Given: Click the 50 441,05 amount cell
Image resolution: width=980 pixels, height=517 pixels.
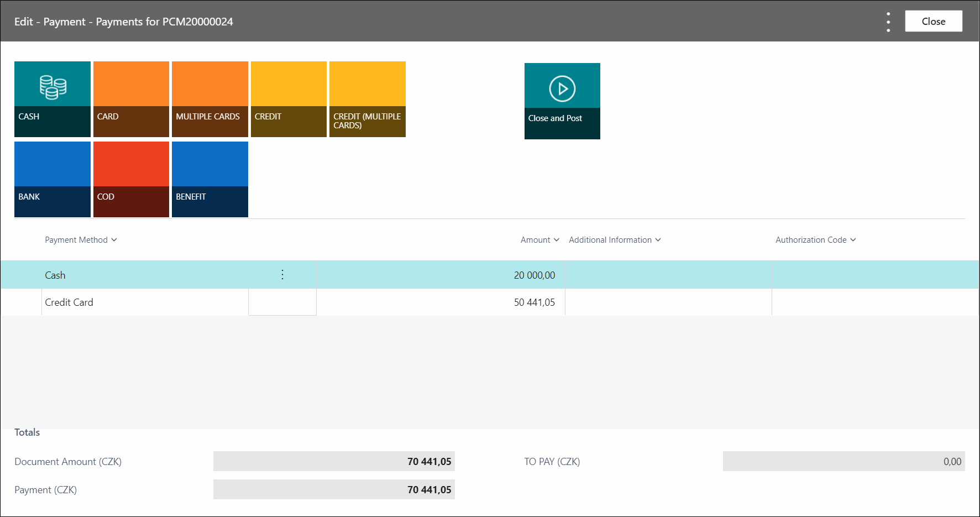Looking at the screenshot, I should (x=441, y=302).
